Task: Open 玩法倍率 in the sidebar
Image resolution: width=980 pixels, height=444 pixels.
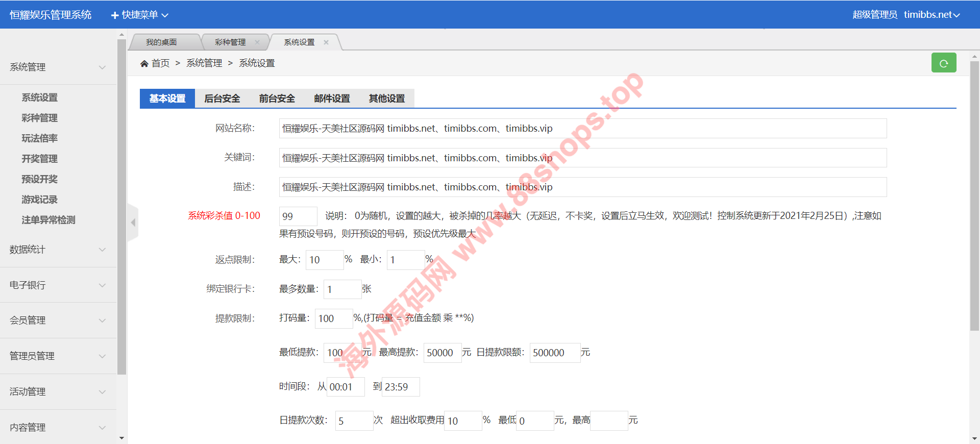Action: pyautogui.click(x=39, y=138)
